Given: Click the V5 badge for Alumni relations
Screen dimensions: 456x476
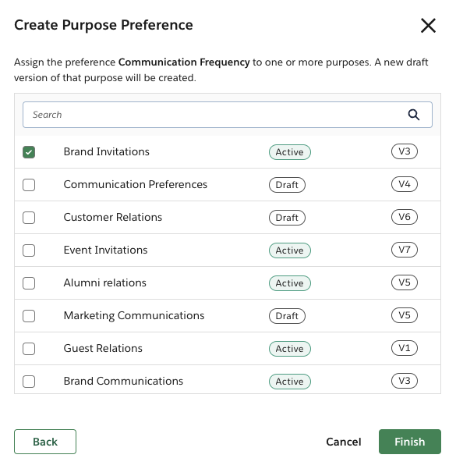Looking at the screenshot, I should [404, 282].
